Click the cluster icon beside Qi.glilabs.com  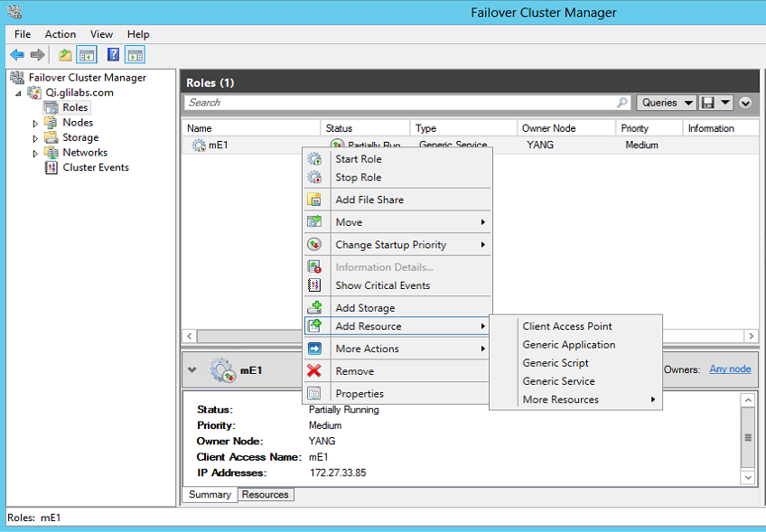pyautogui.click(x=33, y=92)
